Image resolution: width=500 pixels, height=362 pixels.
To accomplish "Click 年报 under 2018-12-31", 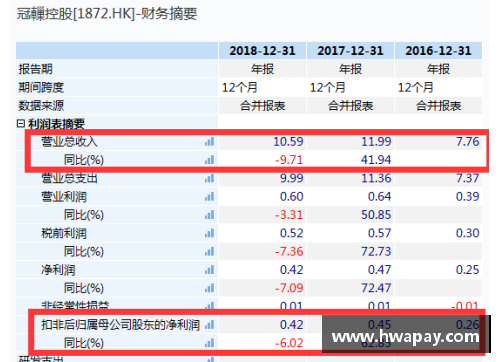I will coord(262,69).
